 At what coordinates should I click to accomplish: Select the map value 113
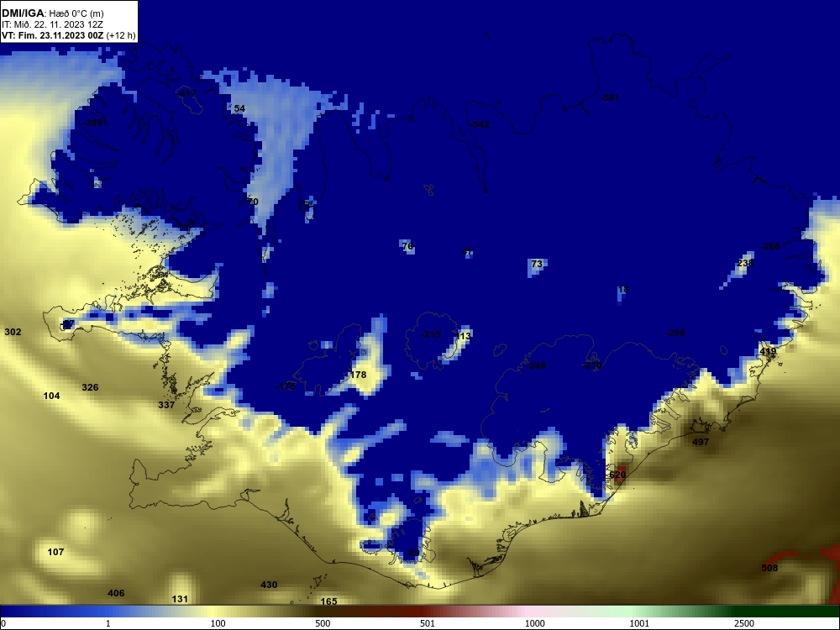pyautogui.click(x=462, y=336)
